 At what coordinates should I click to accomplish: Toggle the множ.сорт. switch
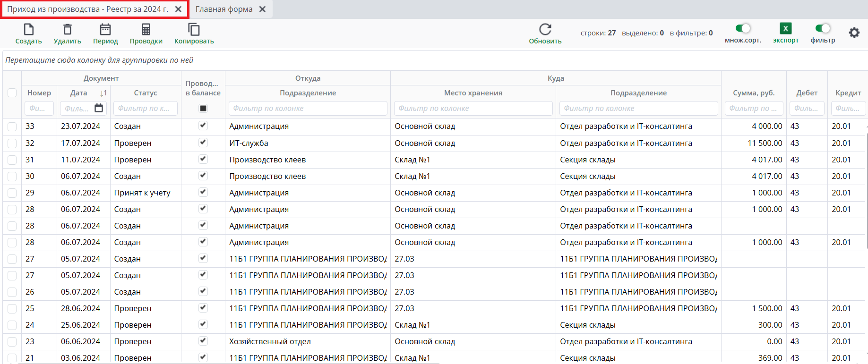click(743, 28)
